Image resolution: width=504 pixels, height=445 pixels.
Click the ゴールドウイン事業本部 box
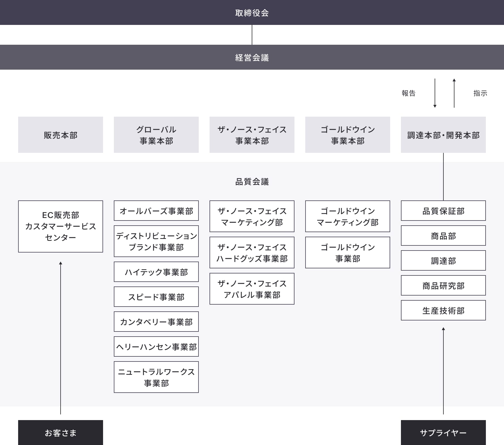(x=347, y=135)
